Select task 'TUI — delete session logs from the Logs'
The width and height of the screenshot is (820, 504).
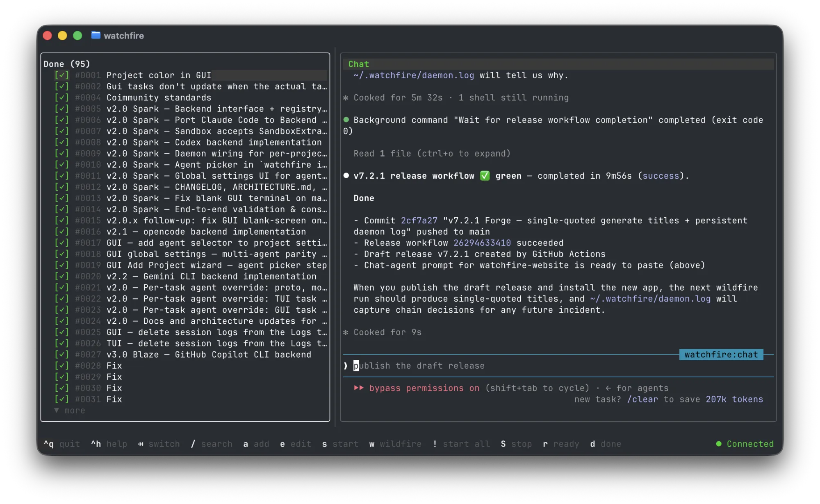[216, 343]
